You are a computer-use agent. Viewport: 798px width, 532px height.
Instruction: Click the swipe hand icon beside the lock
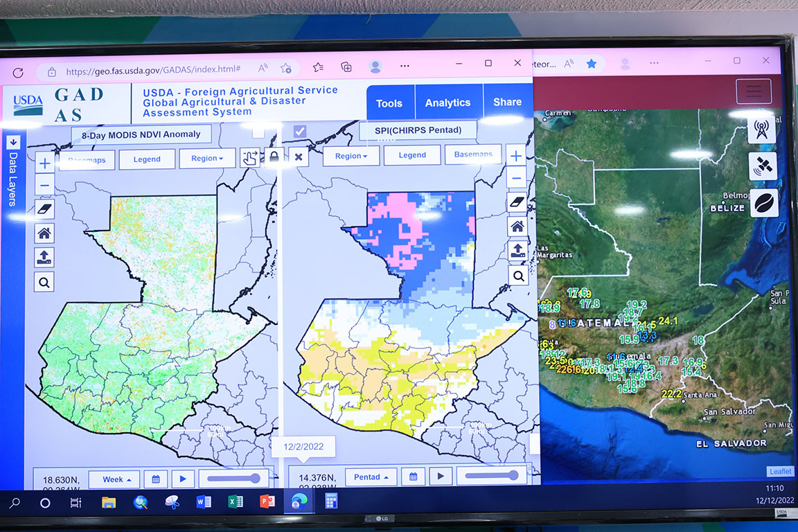pos(251,158)
